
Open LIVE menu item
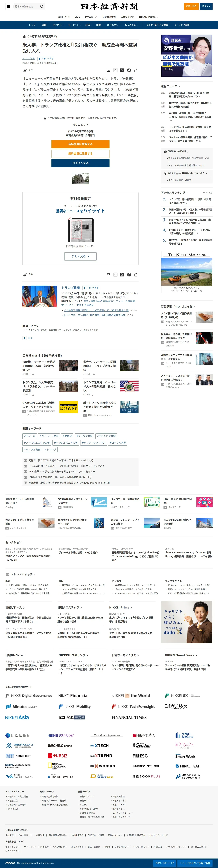(x=77, y=17)
